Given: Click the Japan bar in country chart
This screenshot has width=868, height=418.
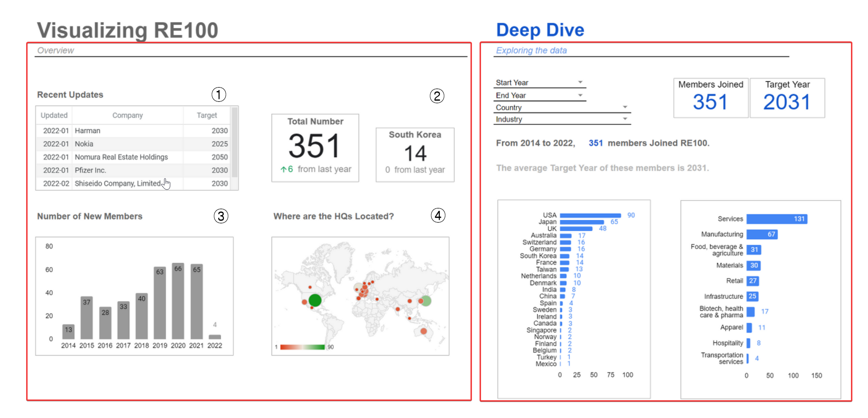Looking at the screenshot, I should click(582, 222).
